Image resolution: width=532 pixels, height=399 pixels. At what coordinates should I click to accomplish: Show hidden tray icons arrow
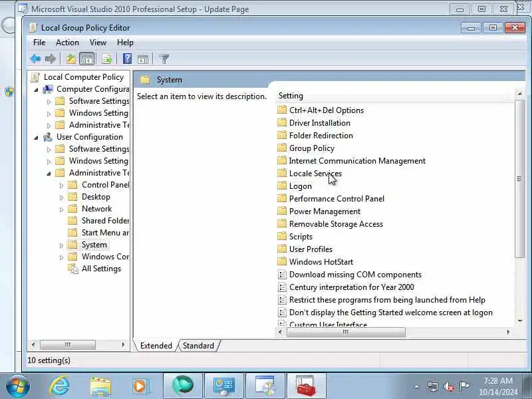(x=417, y=386)
